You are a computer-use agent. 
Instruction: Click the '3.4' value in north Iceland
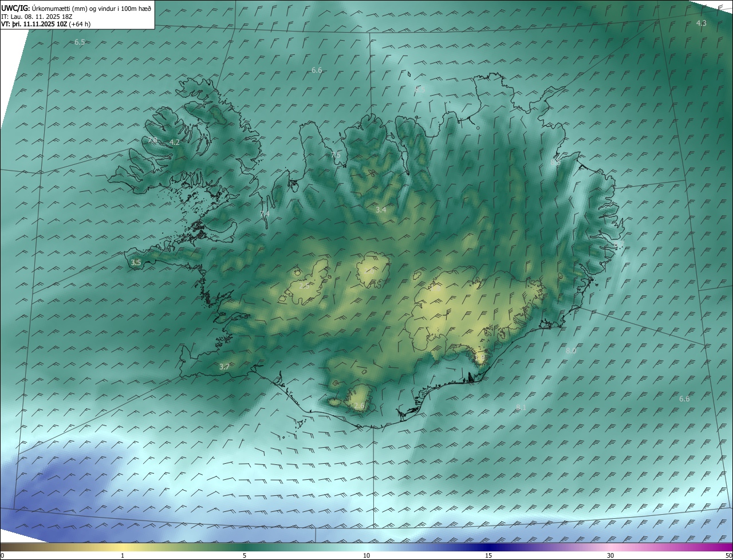(381, 210)
